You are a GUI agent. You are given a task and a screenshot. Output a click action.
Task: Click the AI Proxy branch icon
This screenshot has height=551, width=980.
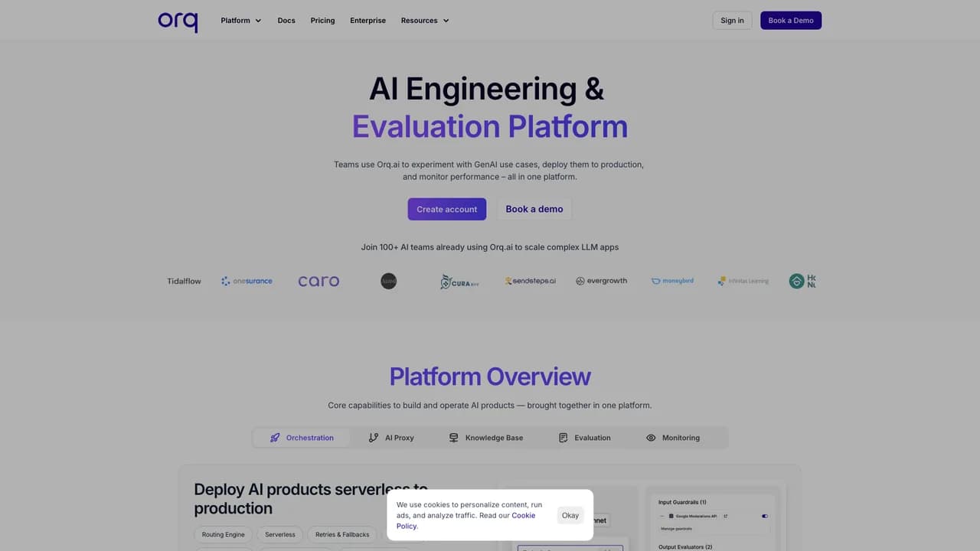(x=374, y=438)
